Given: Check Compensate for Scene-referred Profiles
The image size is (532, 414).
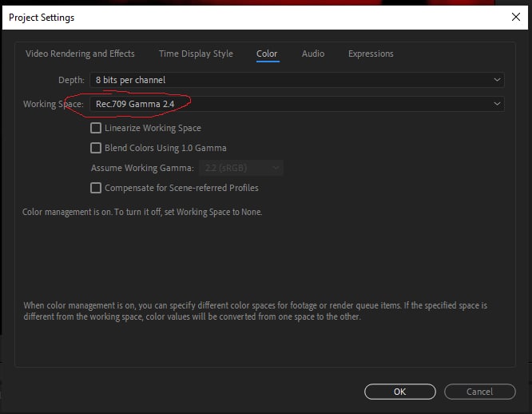Looking at the screenshot, I should click(96, 188).
